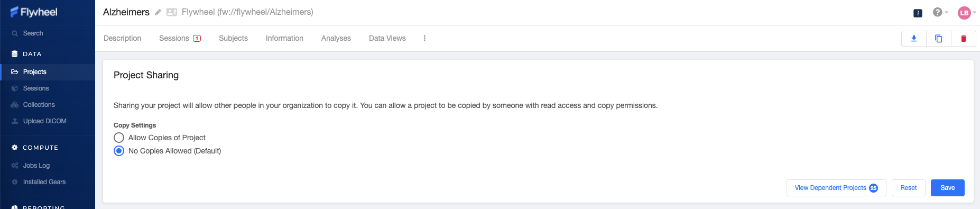
Task: Click the download project icon
Action: [x=913, y=39]
